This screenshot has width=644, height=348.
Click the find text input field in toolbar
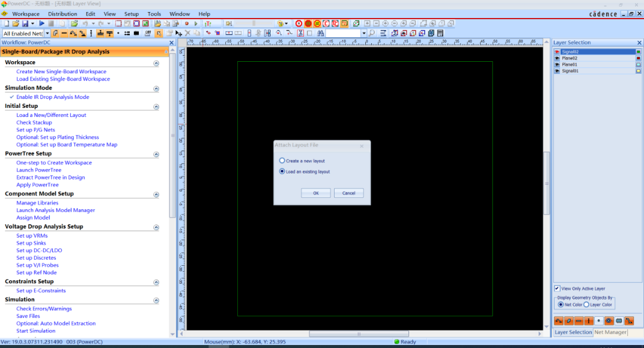[344, 33]
